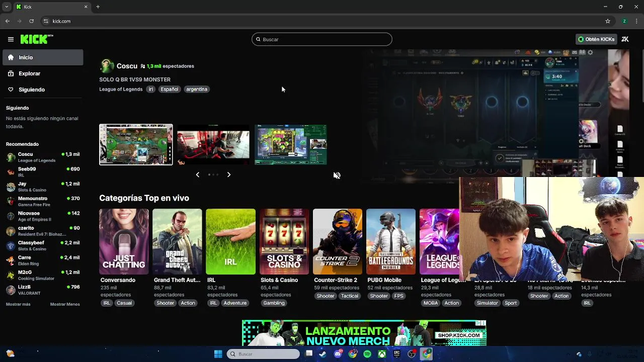This screenshot has width=644, height=362.
Task: Click Mostrar más under recommended channels
Action: pyautogui.click(x=18, y=304)
